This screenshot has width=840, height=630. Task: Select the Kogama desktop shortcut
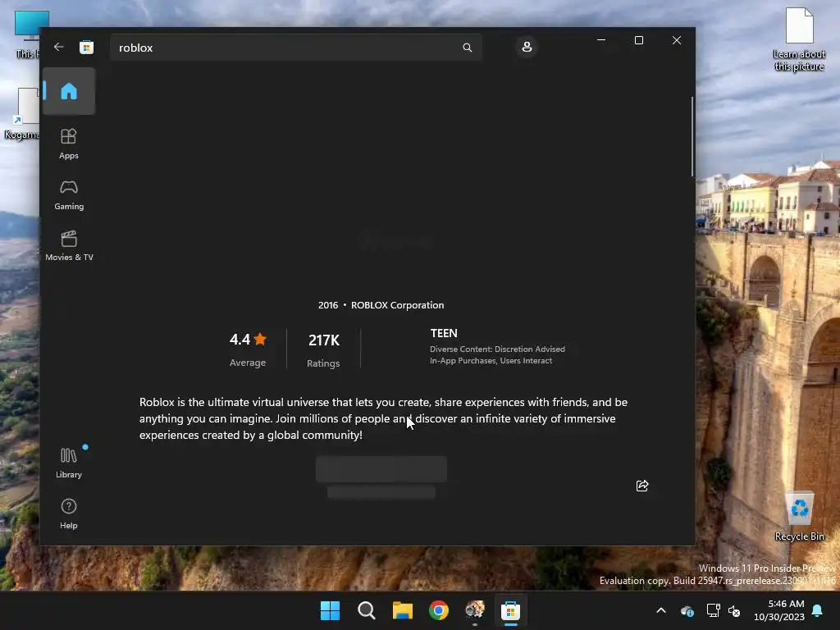[21, 113]
